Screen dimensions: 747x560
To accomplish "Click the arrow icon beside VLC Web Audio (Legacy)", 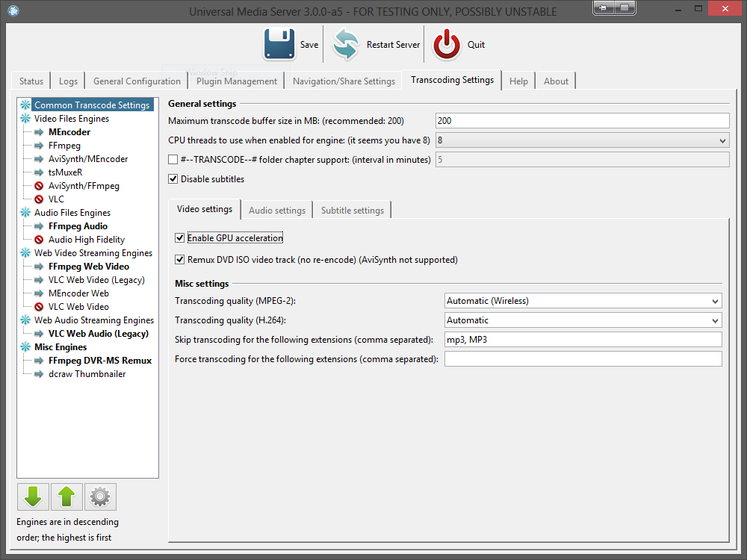I will [39, 334].
